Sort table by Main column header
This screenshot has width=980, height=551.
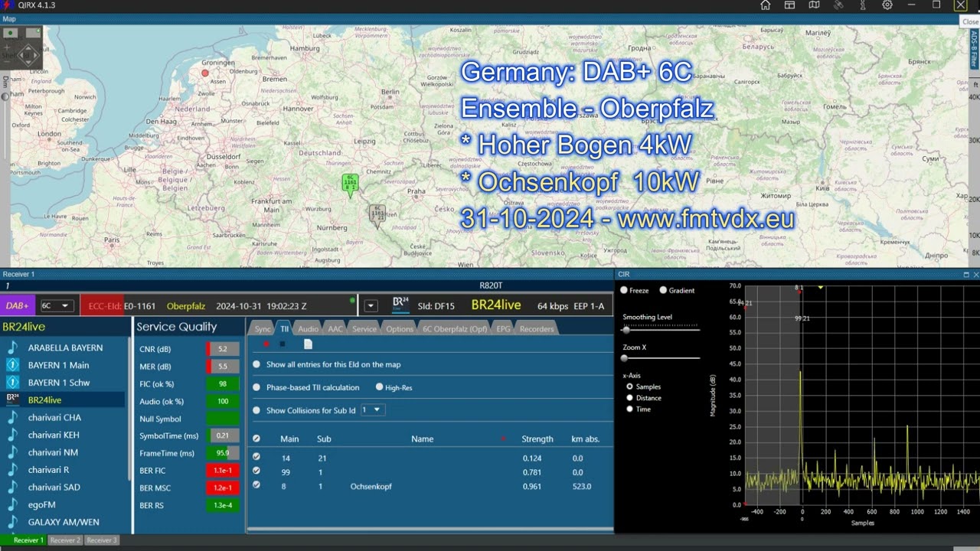289,439
